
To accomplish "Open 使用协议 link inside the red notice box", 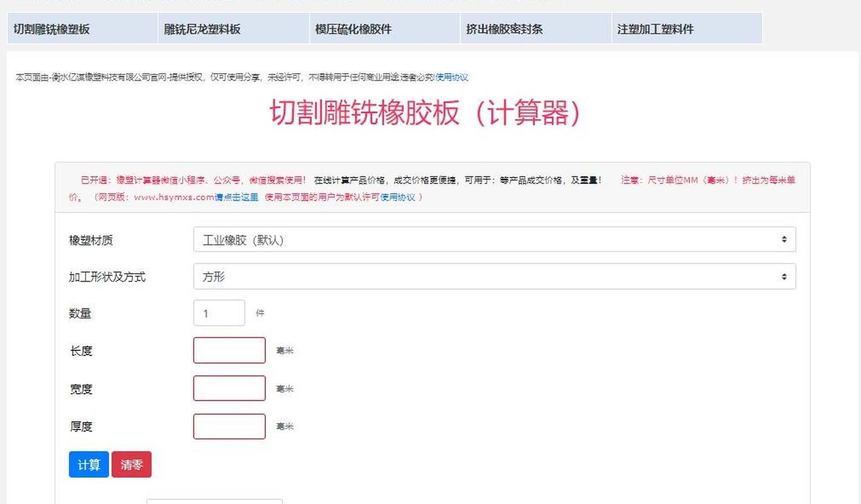I will coord(398,197).
